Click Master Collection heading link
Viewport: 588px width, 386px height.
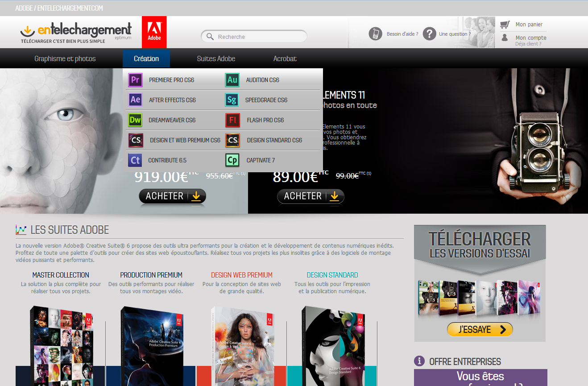[x=61, y=275]
